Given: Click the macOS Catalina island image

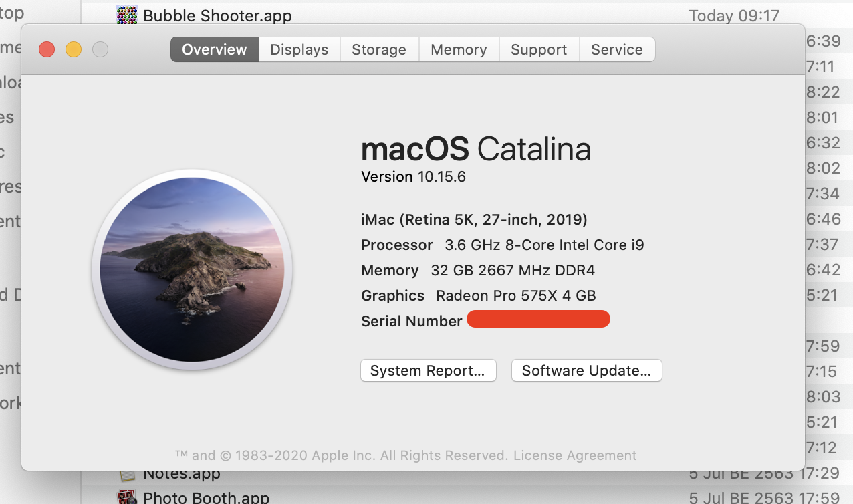Looking at the screenshot, I should pyautogui.click(x=192, y=269).
